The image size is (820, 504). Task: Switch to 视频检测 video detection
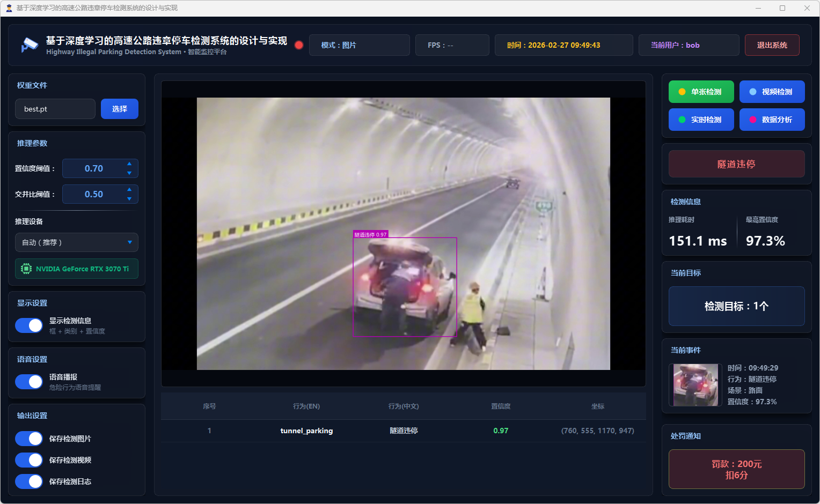tap(772, 92)
